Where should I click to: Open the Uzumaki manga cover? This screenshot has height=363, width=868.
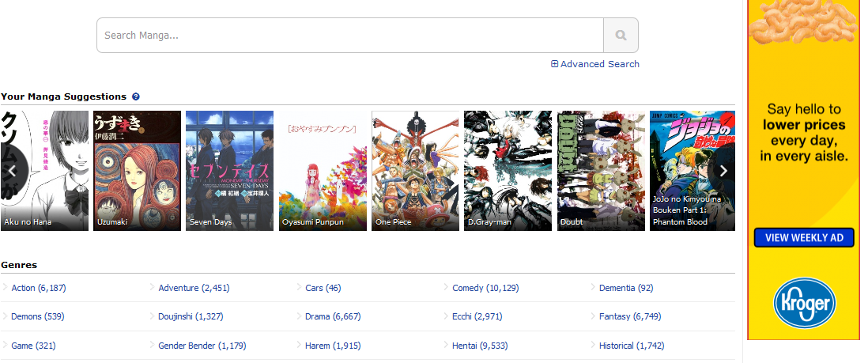coord(138,170)
